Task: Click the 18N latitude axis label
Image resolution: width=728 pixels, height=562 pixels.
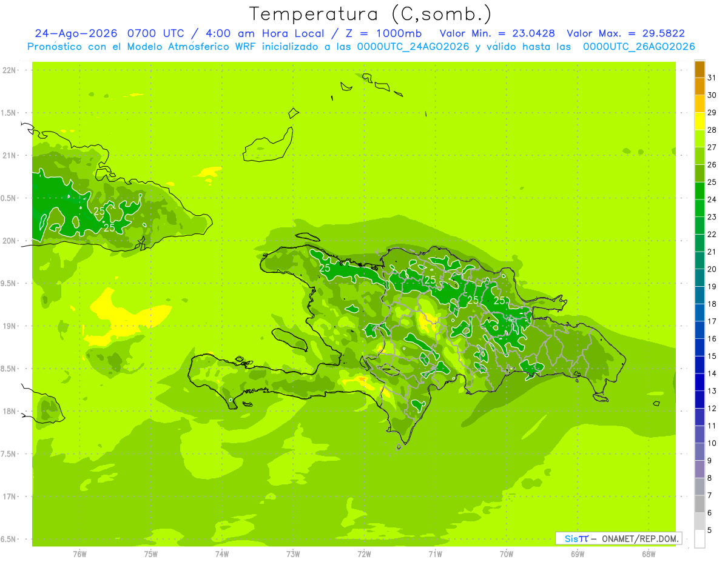Action: click(x=10, y=412)
